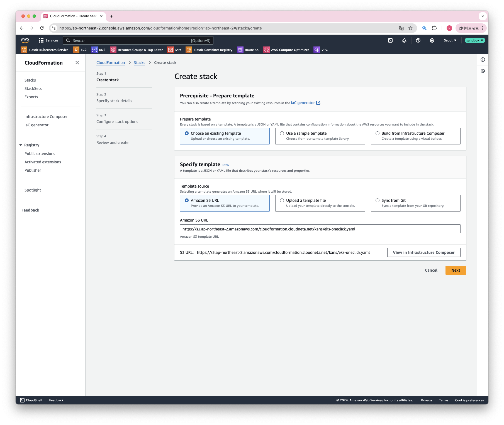504x425 pixels.
Task: Go to Exports in the sidebar
Action: [x=31, y=97]
